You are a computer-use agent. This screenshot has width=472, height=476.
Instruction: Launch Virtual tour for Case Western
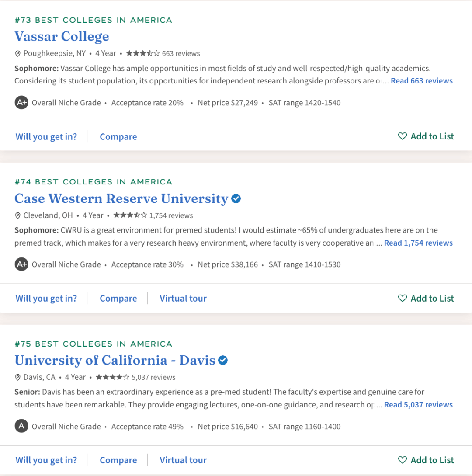tap(183, 299)
